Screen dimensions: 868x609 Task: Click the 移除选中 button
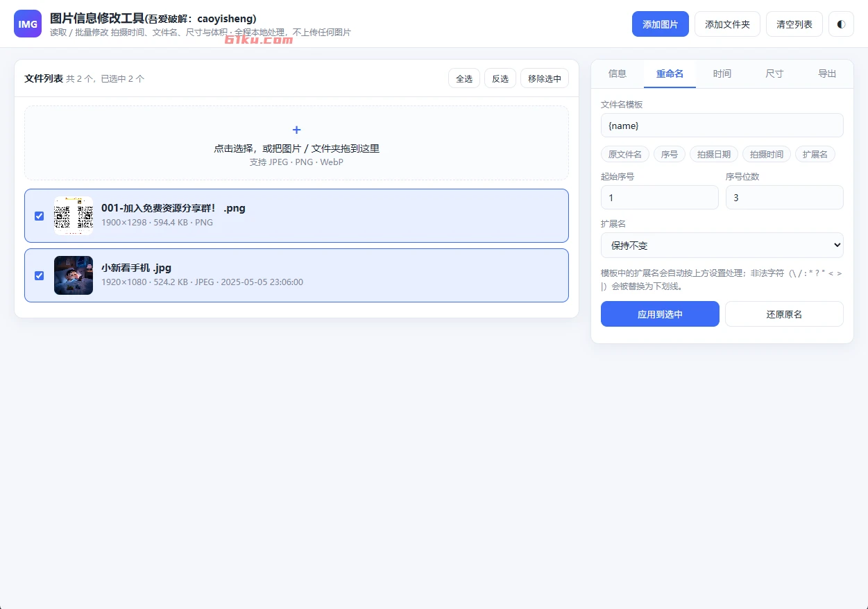[x=545, y=78]
